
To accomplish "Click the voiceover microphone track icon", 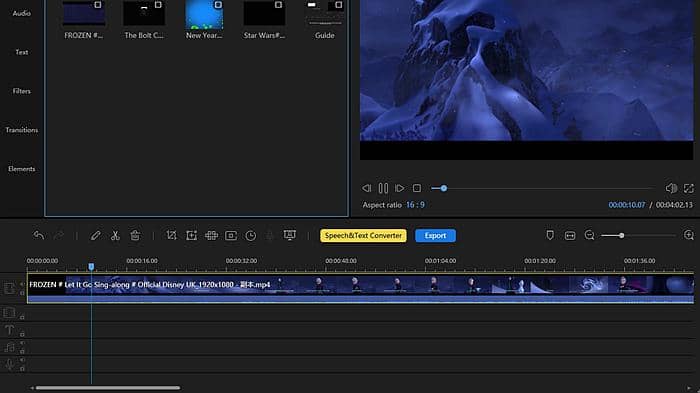I will [9, 364].
